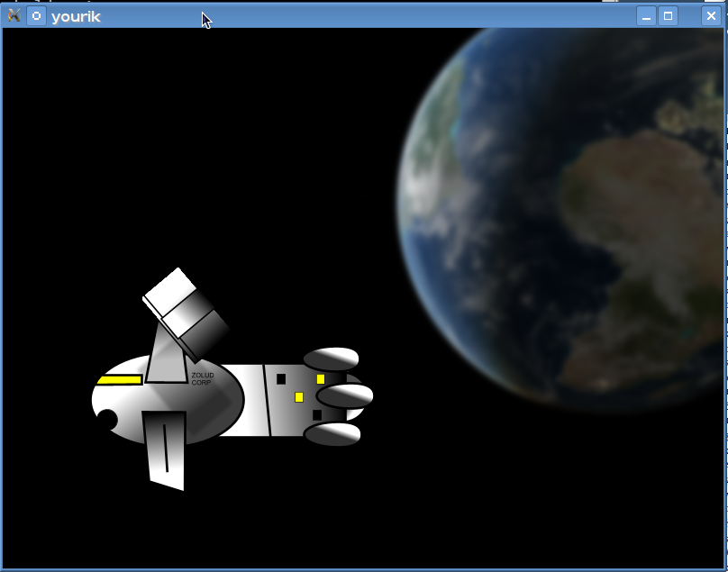Click the black square window near bottom engine
The width and height of the screenshot is (728, 572).
pyautogui.click(x=316, y=415)
